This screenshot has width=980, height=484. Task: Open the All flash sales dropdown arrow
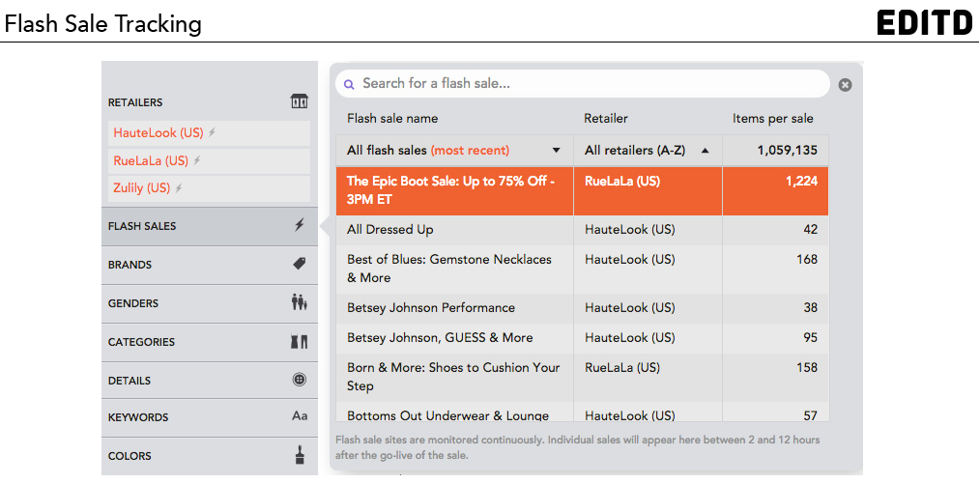point(556,151)
